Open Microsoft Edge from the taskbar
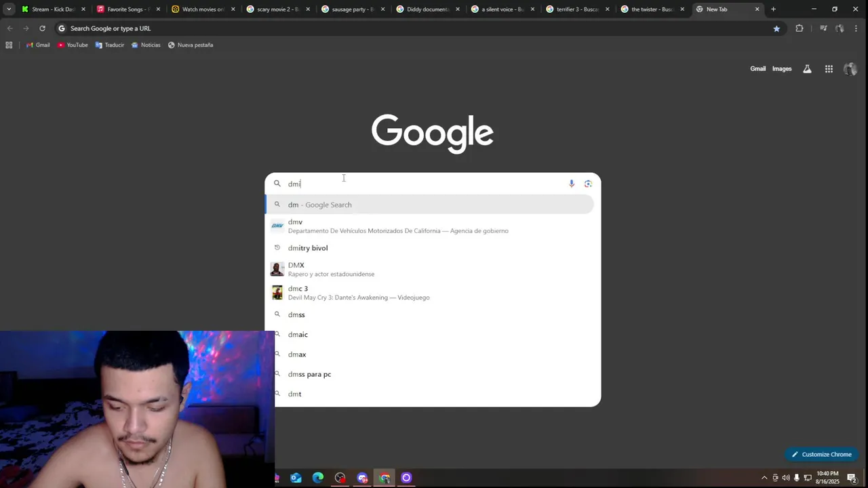The height and width of the screenshot is (488, 868). tap(317, 478)
